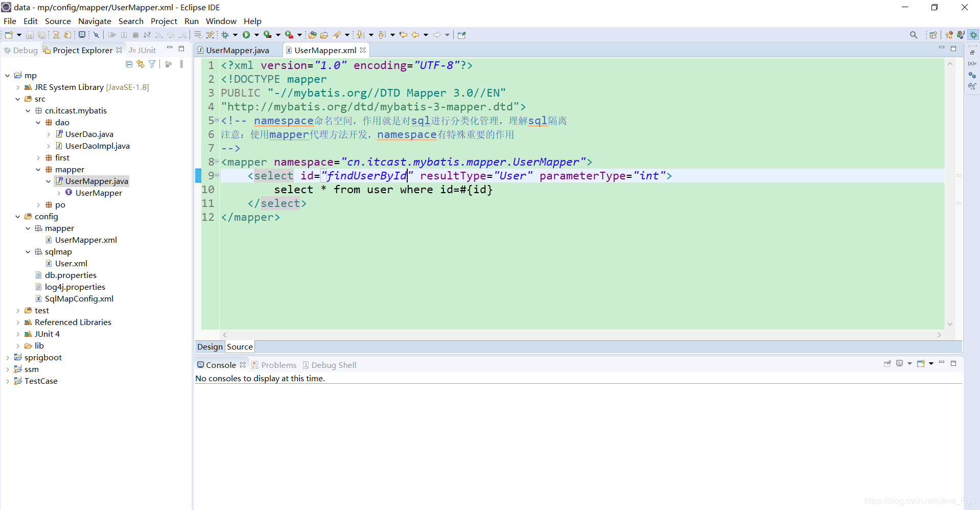980x510 pixels.
Task: Click the Search magnifier icon
Action: pyautogui.click(x=914, y=35)
